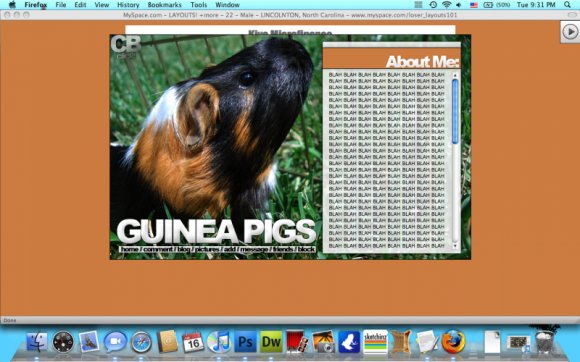
Task: Open iChat speech bubble icon
Action: [x=115, y=342]
